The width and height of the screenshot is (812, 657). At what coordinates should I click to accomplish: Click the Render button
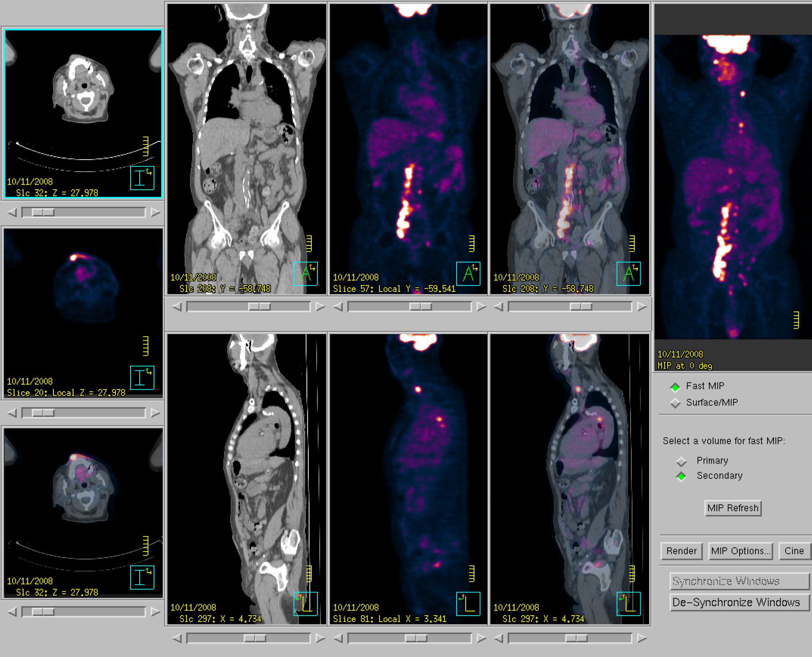[x=681, y=551]
